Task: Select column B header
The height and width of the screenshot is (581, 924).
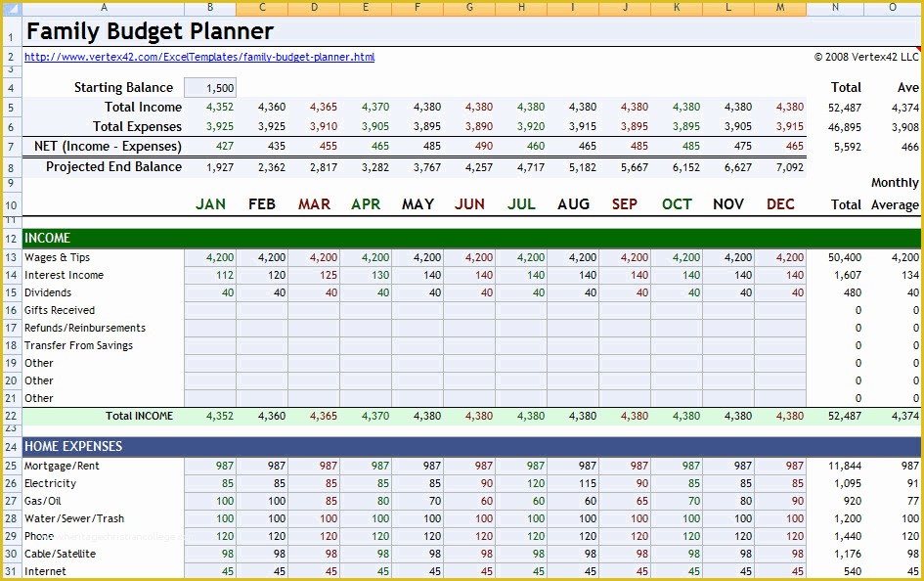Action: pos(210,8)
